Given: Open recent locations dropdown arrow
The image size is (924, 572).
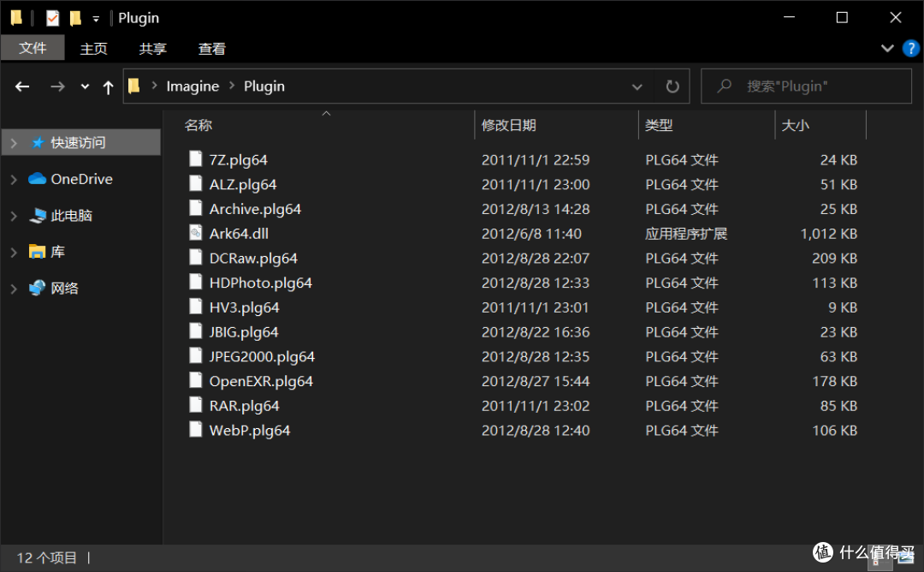Looking at the screenshot, I should [85, 86].
